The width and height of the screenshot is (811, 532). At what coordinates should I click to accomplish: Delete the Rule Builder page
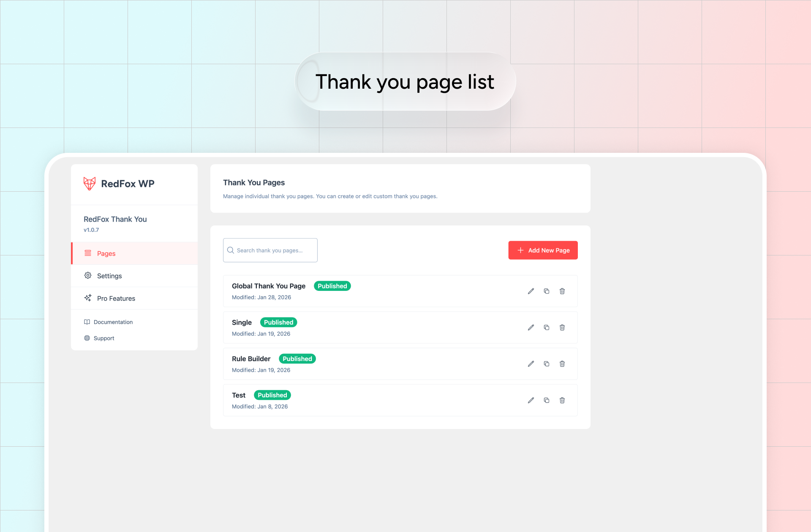[x=562, y=364]
